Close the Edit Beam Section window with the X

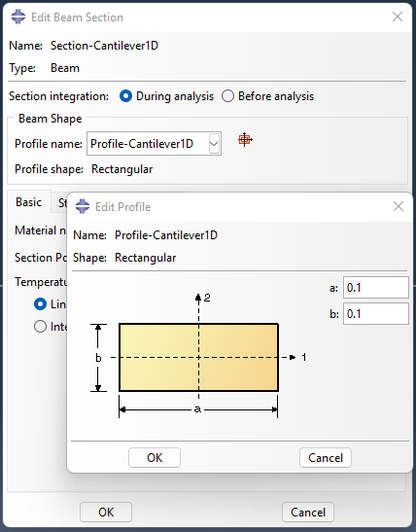[x=398, y=17]
